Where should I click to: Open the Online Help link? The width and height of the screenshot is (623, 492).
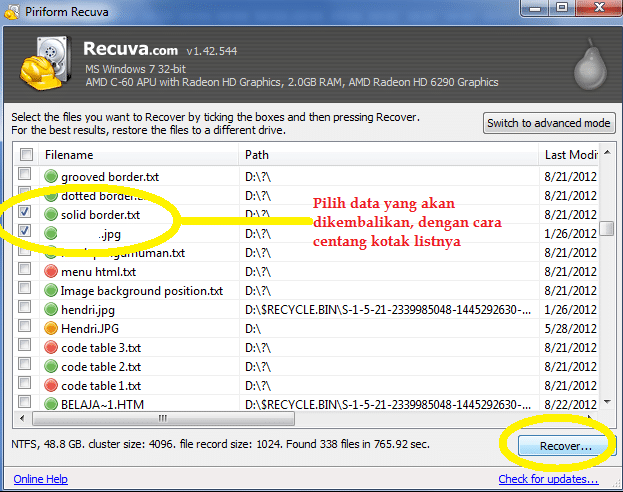[x=41, y=479]
